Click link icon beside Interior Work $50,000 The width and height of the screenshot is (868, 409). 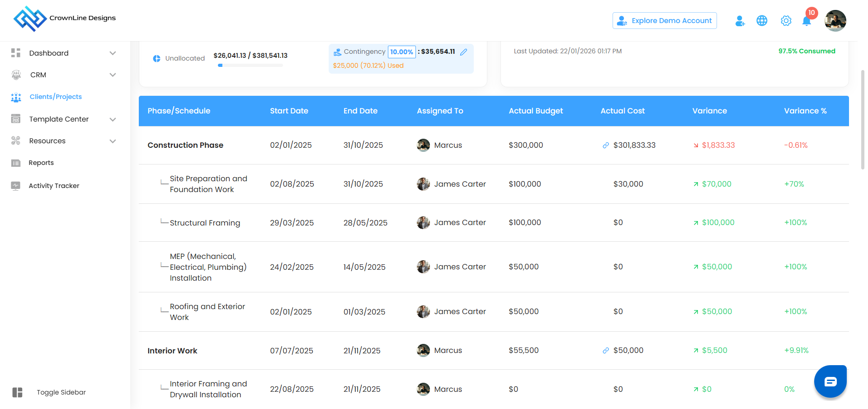pyautogui.click(x=606, y=351)
